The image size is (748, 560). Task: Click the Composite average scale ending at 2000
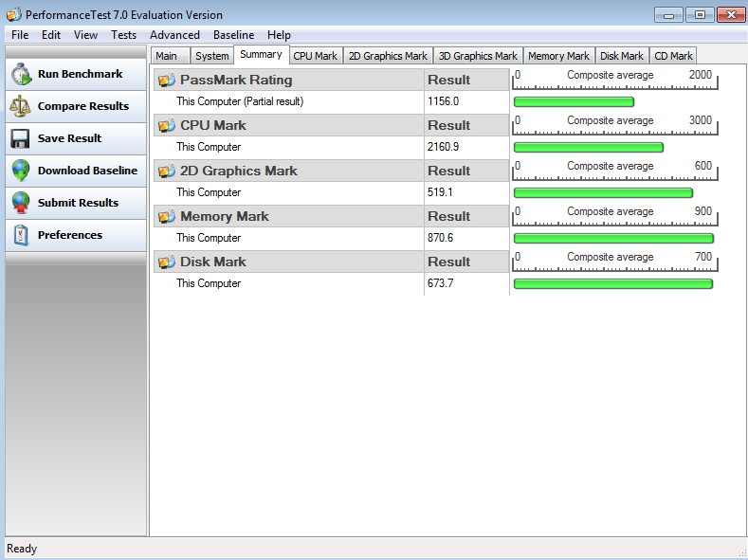(615, 80)
